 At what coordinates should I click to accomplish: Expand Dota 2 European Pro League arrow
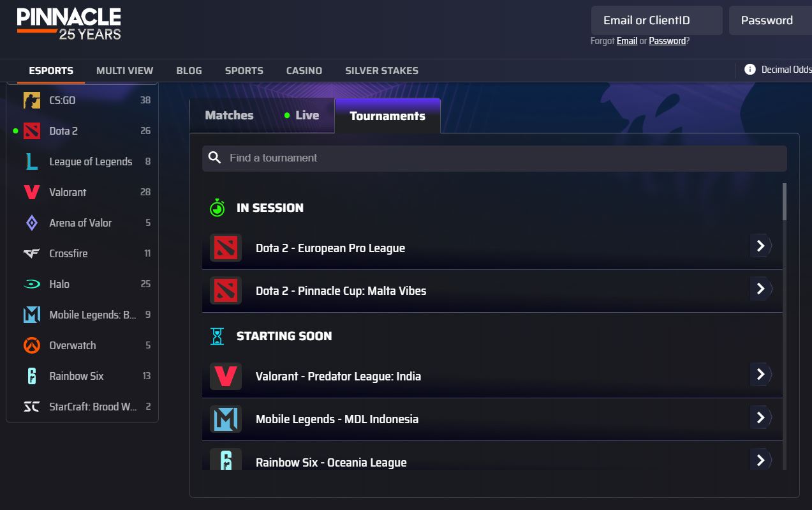coord(760,246)
